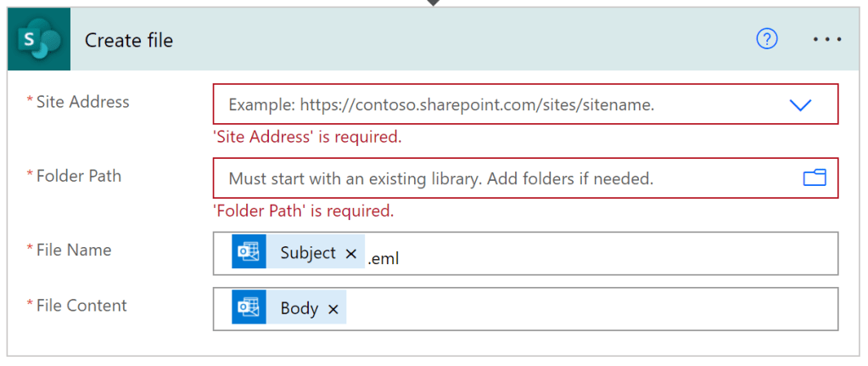The height and width of the screenshot is (366, 868).
Task: Remove the Body token from File Content
Action: click(333, 309)
